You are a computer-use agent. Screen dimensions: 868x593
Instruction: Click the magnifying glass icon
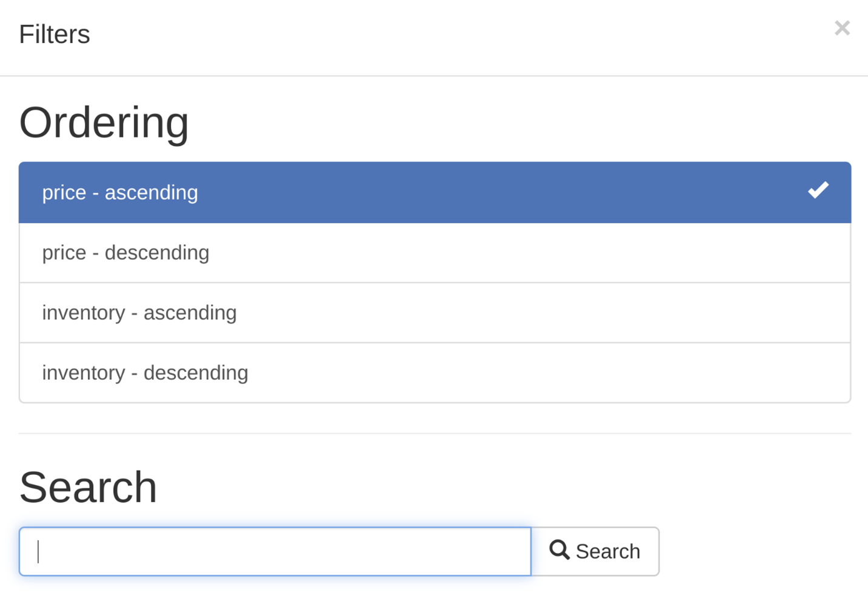coord(559,550)
